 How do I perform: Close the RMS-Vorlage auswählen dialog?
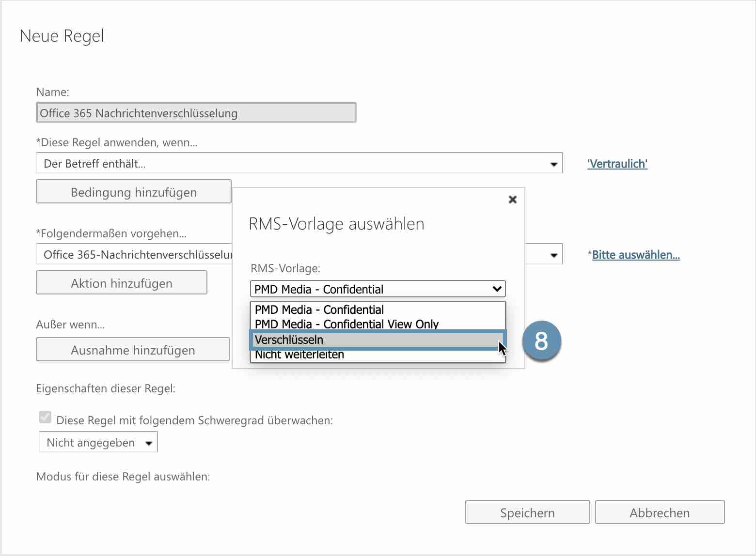point(513,200)
